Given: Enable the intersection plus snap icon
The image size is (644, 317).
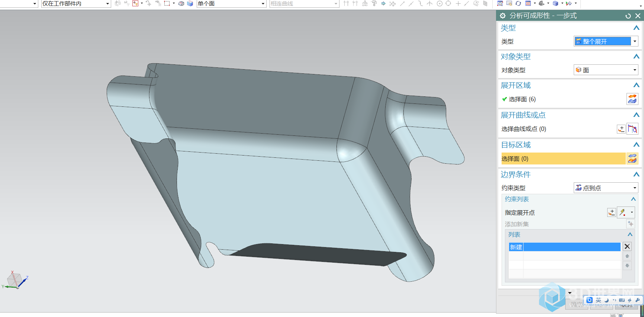Looking at the screenshot, I should (x=458, y=3).
